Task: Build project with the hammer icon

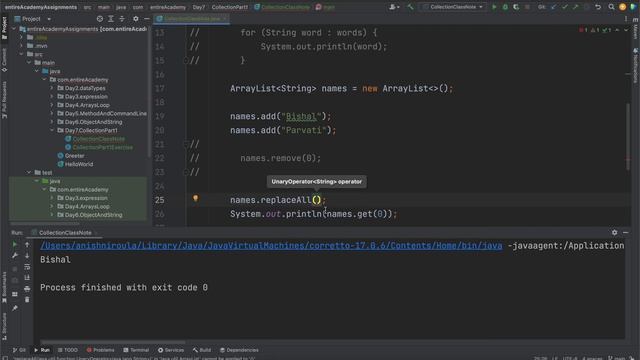Action: tap(410, 7)
